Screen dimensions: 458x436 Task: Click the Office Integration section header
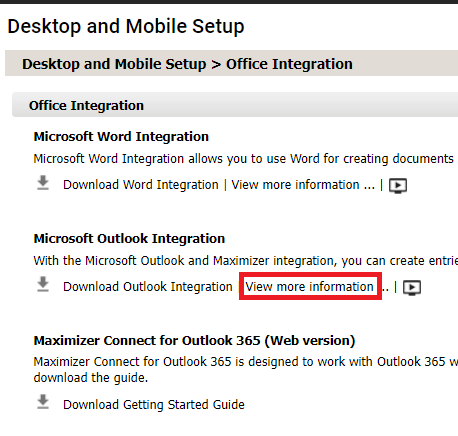click(x=235, y=105)
